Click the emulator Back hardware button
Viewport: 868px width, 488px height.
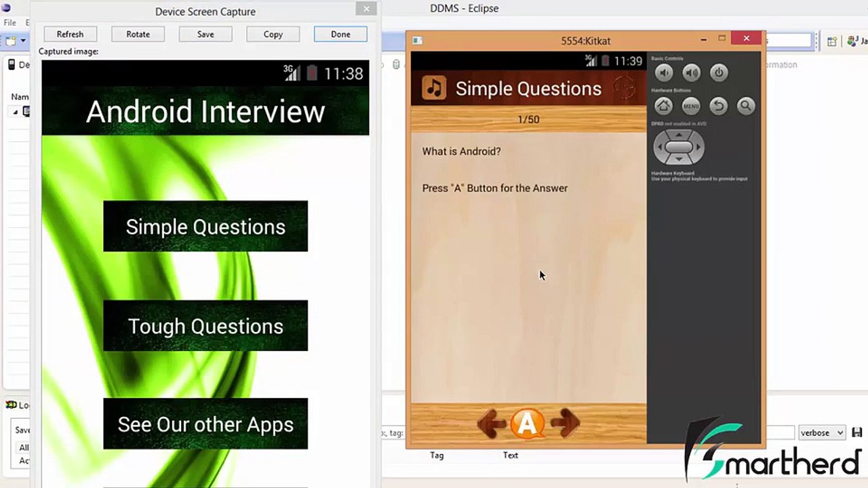pos(719,106)
